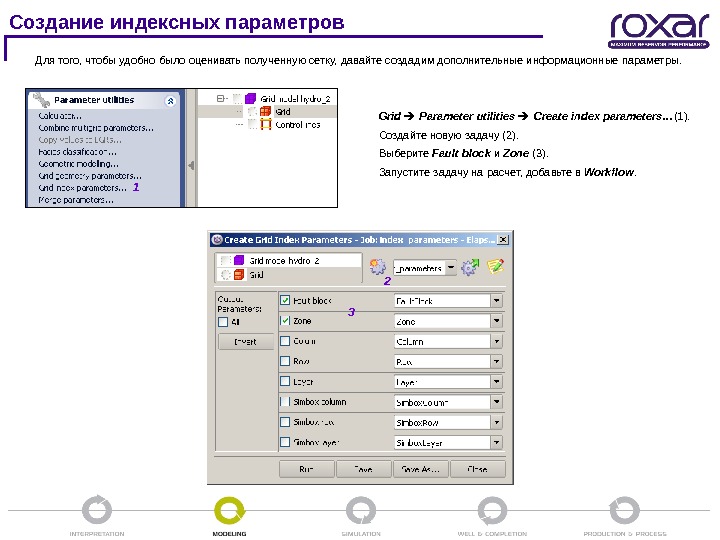The image size is (720, 540).
Task: Toggle visibility box of Grid model hydro_2
Action: pyautogui.click(x=237, y=98)
